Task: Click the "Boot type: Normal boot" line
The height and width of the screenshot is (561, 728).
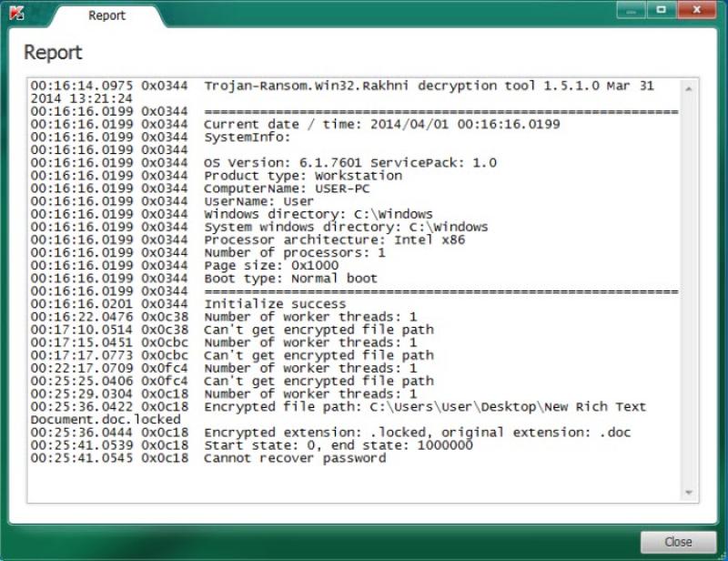Action: point(204,279)
